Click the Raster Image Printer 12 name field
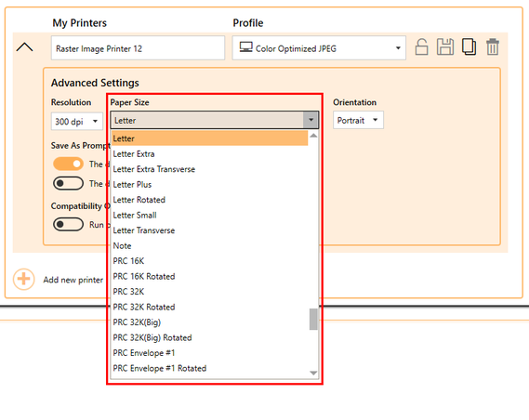The height and width of the screenshot is (420, 529). [x=138, y=48]
